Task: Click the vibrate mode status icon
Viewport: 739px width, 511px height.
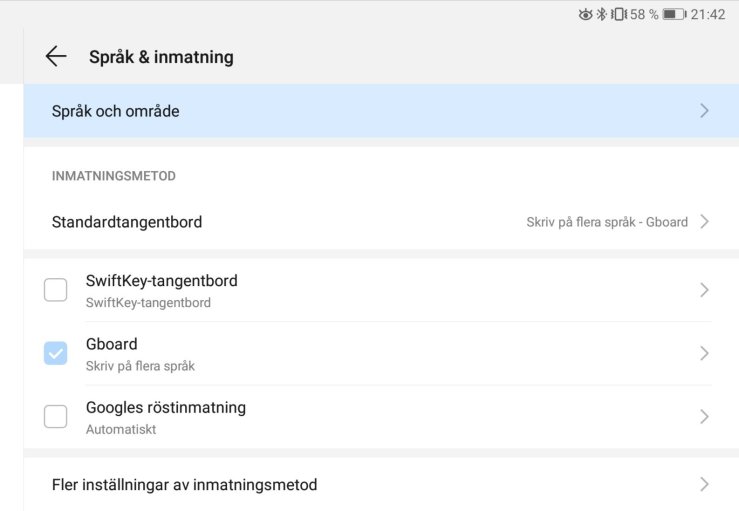Action: pos(618,14)
